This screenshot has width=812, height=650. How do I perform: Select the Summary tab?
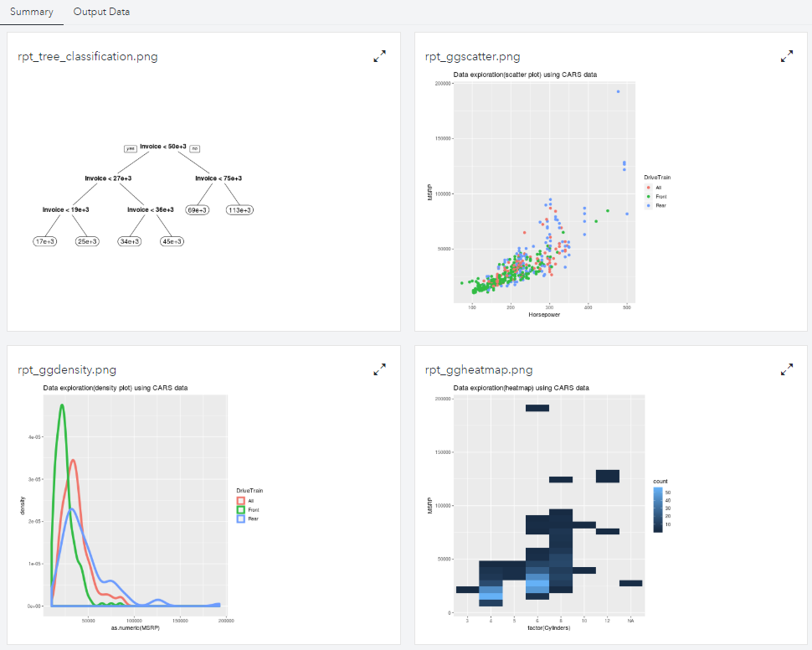31,13
